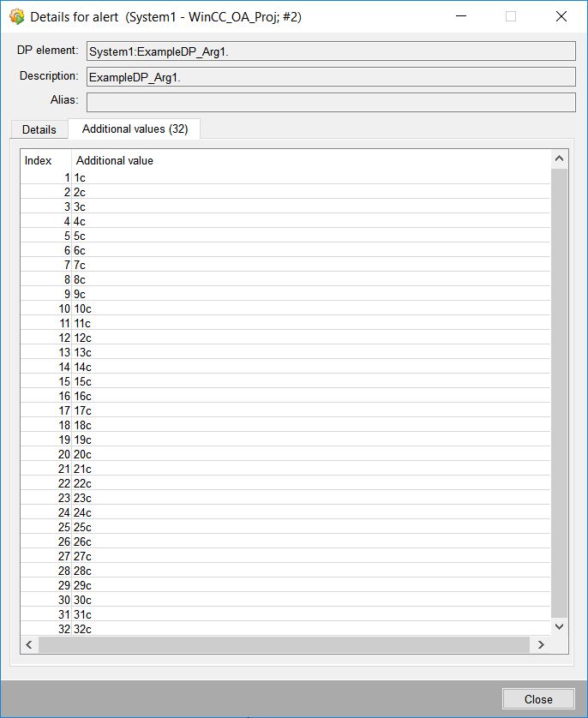
Task: Select the row with value 24c
Action: (x=283, y=512)
